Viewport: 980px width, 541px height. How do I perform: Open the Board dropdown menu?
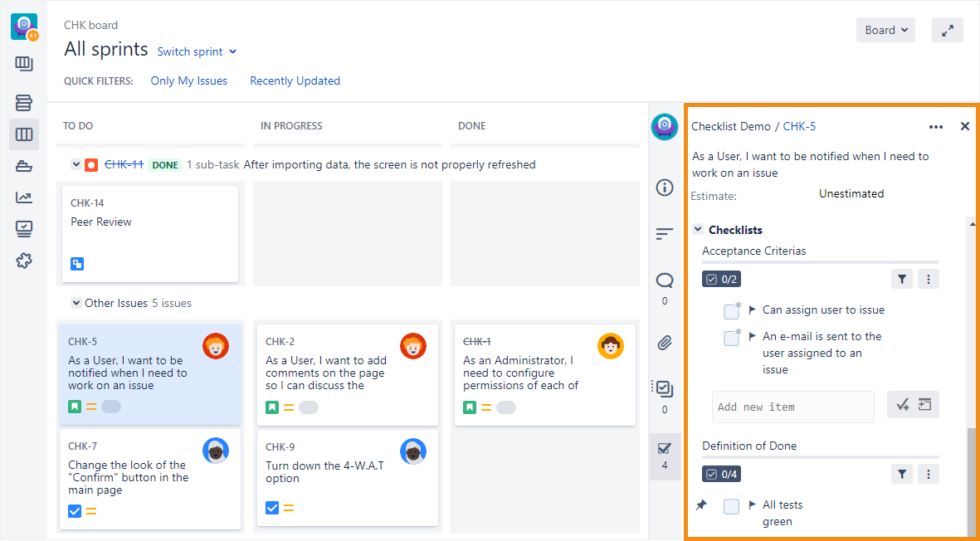885,30
